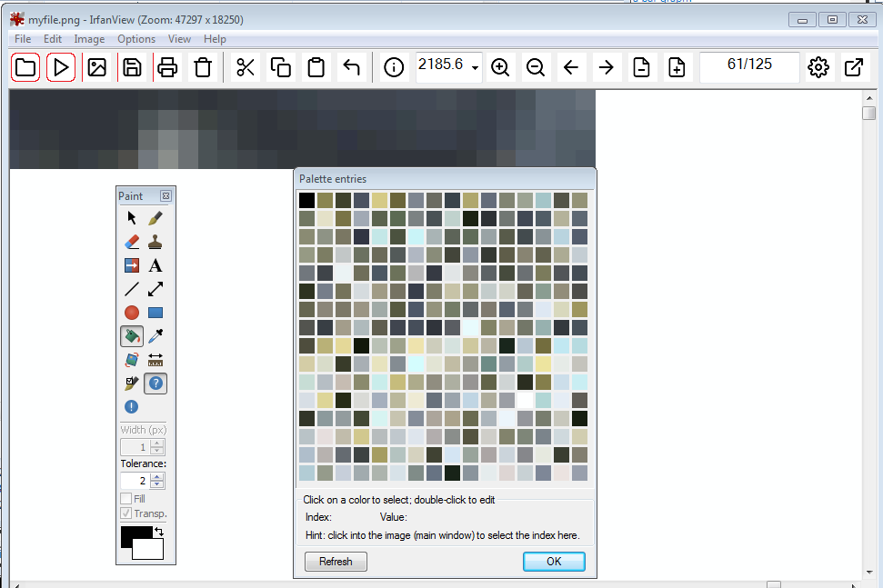Select the black swatch in palette grid
This screenshot has width=883, height=588.
point(307,200)
